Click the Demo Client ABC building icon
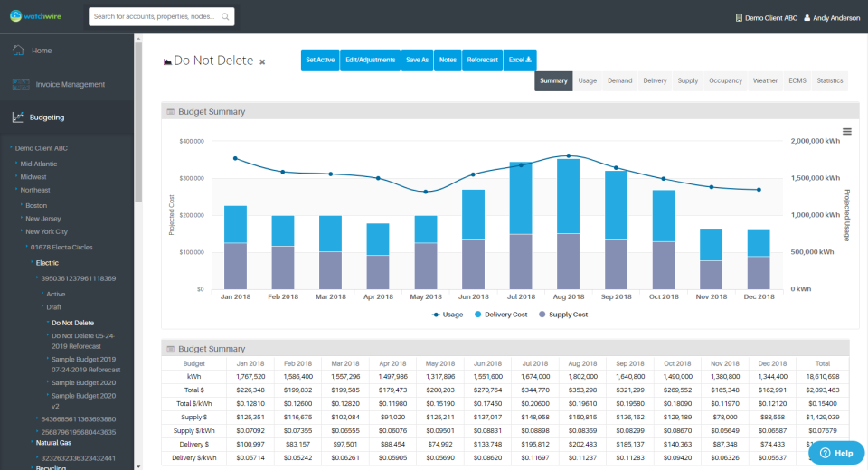868x470 pixels. (x=739, y=18)
